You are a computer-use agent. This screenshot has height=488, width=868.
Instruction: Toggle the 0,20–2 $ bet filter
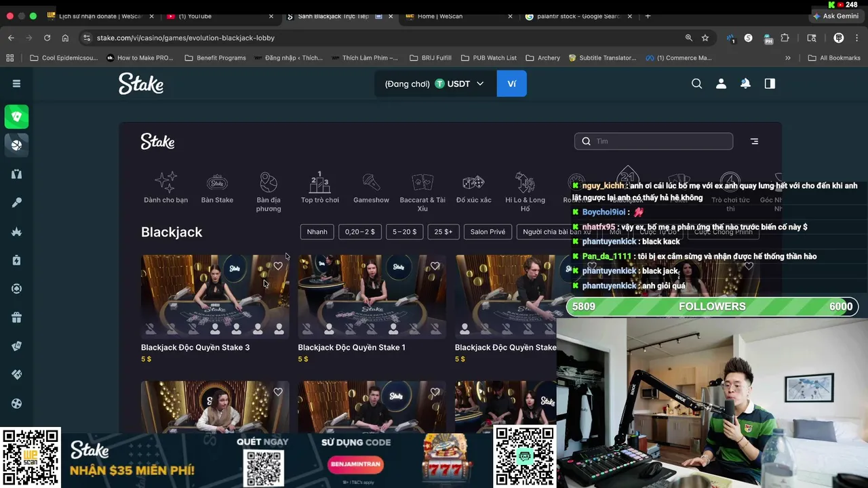click(x=360, y=232)
